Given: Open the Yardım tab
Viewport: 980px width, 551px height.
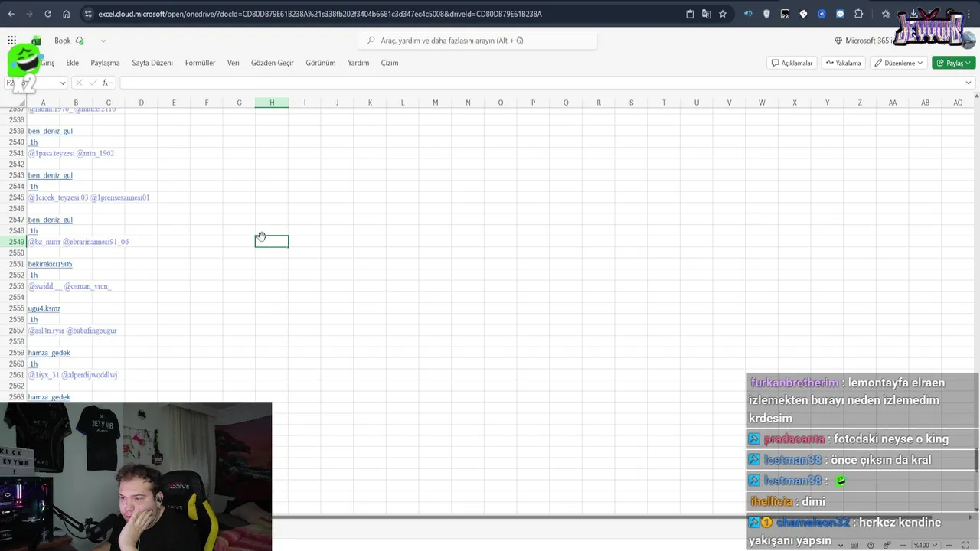Looking at the screenshot, I should point(358,63).
